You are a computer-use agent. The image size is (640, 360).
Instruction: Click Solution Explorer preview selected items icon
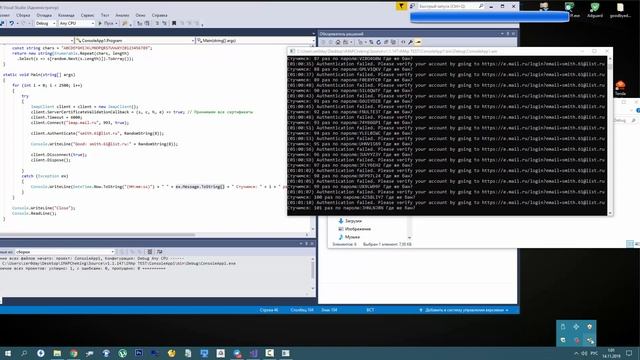click(418, 42)
